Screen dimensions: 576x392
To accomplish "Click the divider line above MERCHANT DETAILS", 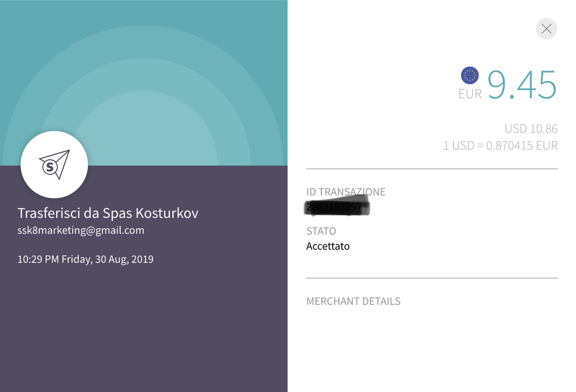I will pyautogui.click(x=431, y=278).
